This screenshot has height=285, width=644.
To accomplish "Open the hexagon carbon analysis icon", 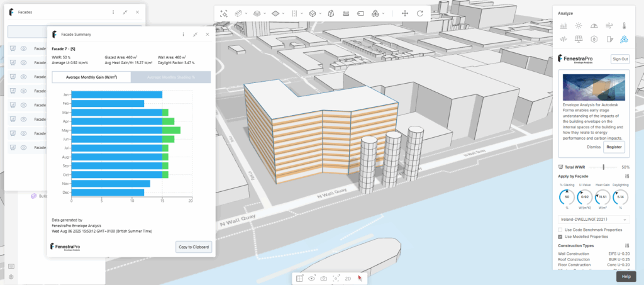I will [x=594, y=39].
